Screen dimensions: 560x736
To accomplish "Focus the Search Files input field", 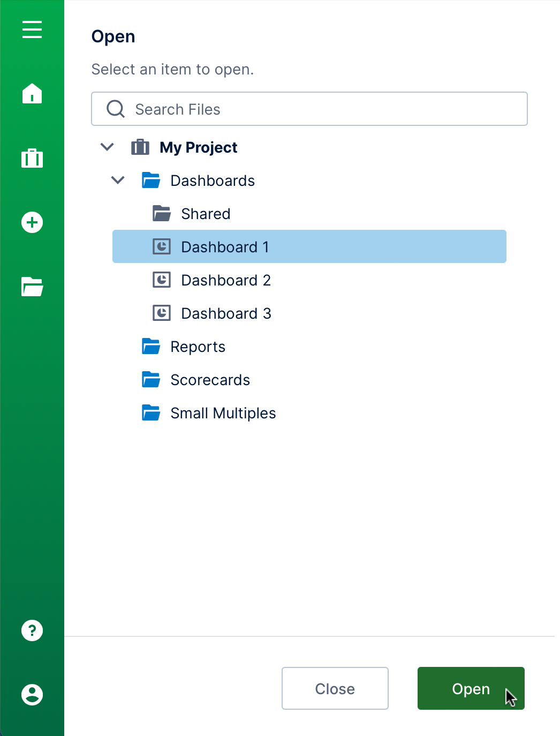I will click(x=321, y=109).
